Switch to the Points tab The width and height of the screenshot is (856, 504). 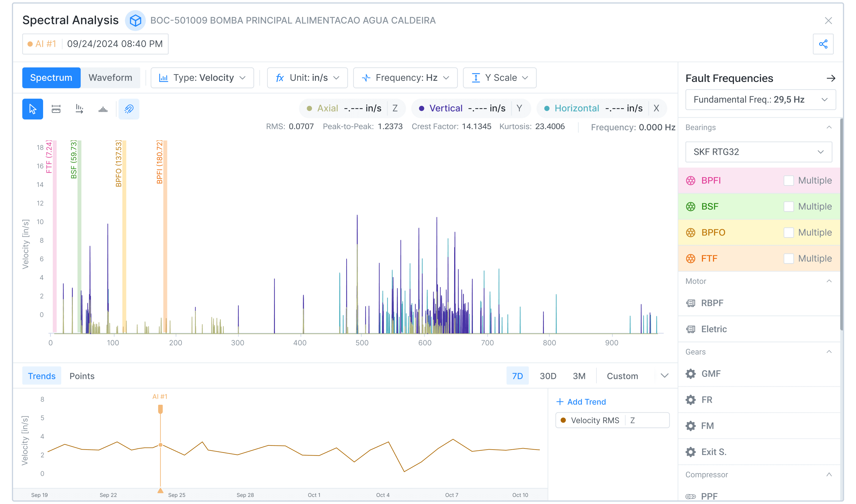pyautogui.click(x=82, y=376)
